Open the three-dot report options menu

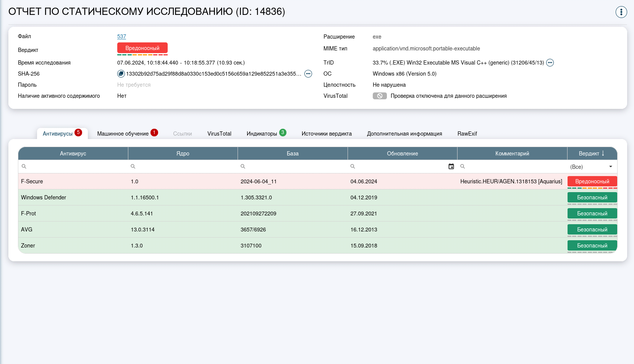pos(621,12)
